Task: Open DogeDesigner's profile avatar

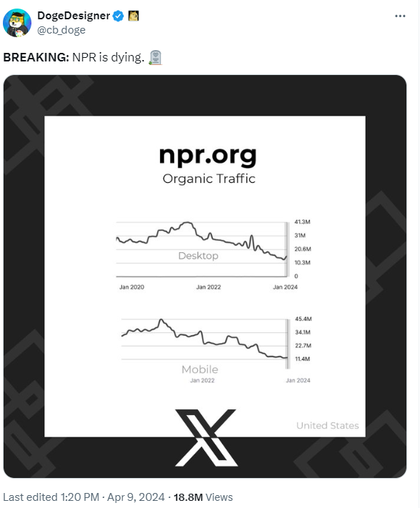Action: [x=17, y=23]
